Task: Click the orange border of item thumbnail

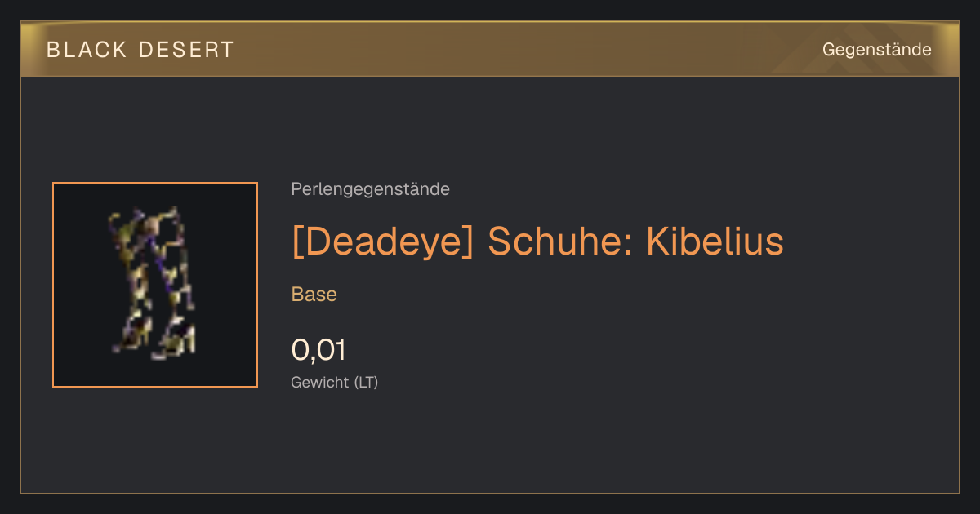Action: tap(53, 285)
